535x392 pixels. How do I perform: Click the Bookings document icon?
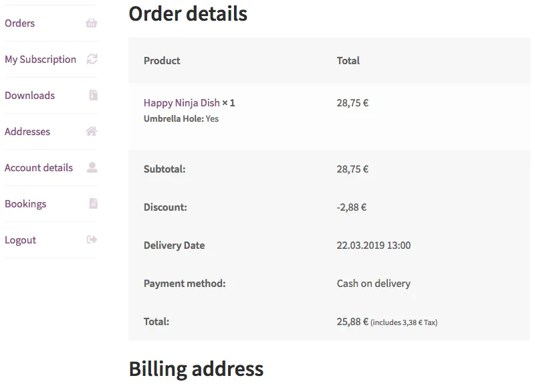(x=93, y=204)
